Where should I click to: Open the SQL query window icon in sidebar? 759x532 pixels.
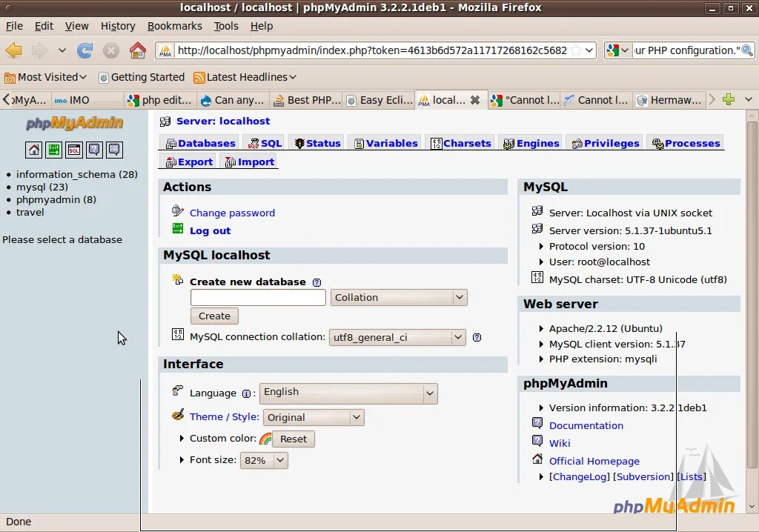pos(74,150)
